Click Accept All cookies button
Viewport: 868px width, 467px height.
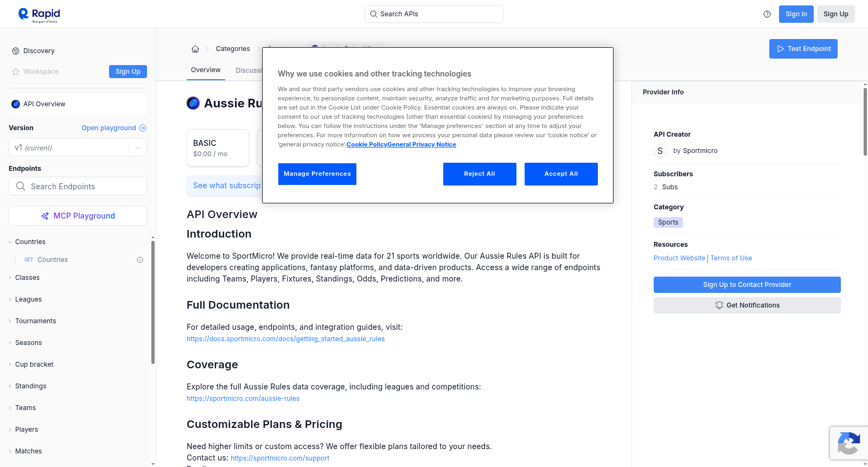pyautogui.click(x=561, y=174)
